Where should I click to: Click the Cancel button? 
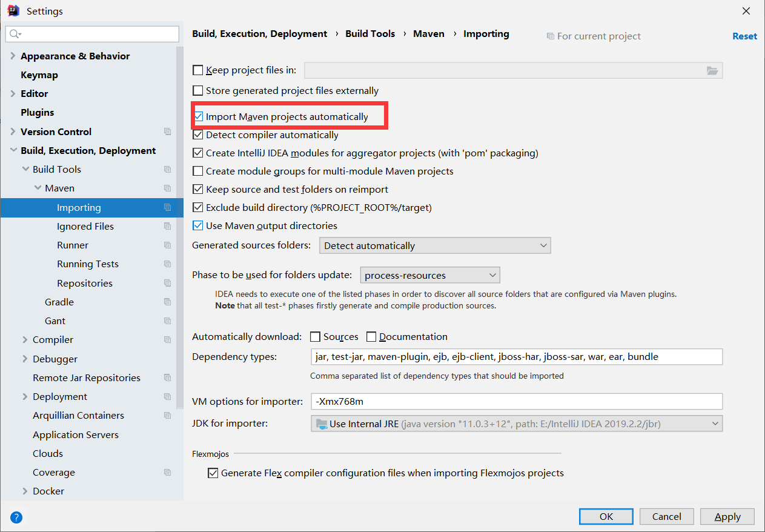click(666, 517)
